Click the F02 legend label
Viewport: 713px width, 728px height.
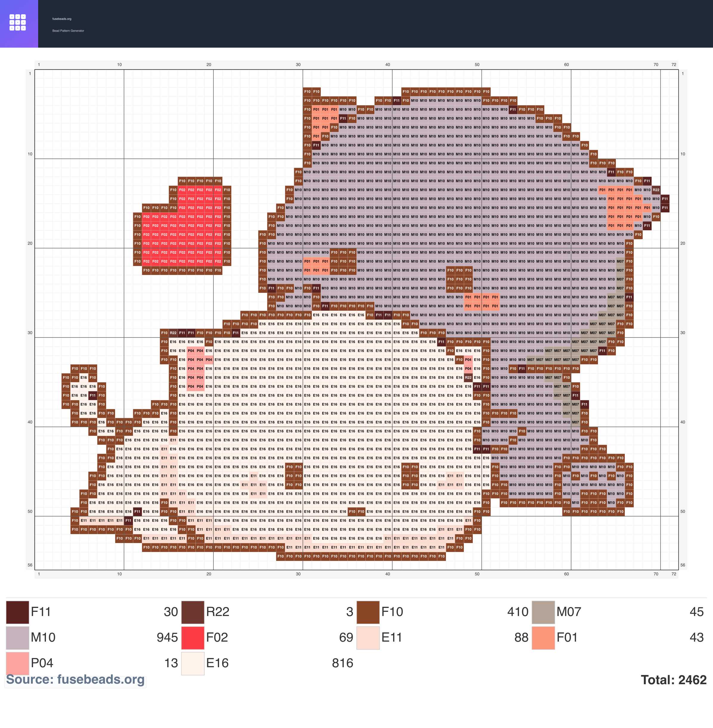point(217,637)
